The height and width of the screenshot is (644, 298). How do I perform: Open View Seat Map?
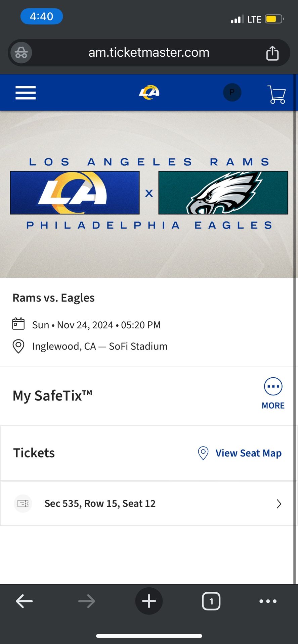click(249, 453)
